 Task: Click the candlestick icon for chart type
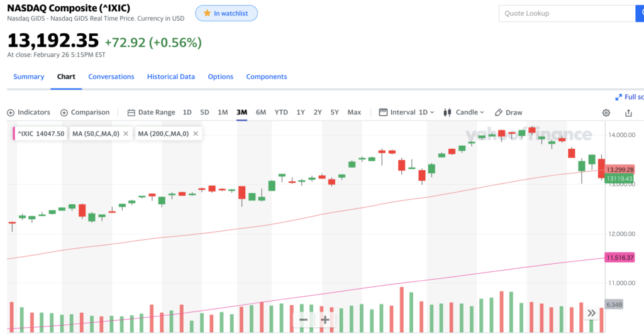pyautogui.click(x=447, y=112)
